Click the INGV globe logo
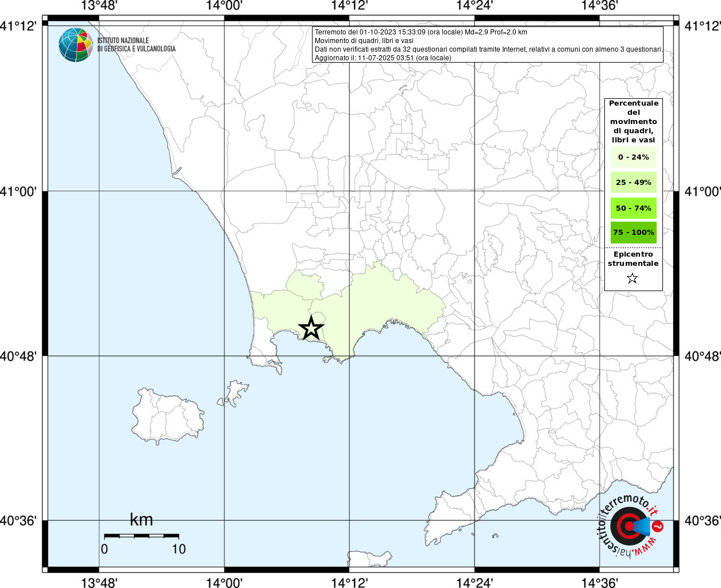721x588 pixels. point(75,45)
